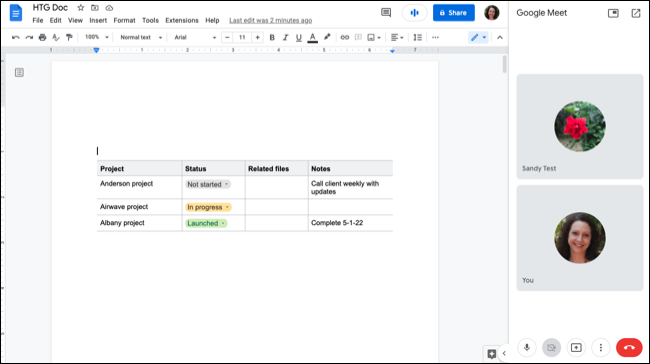Click the Google Meet call button in header
The height and width of the screenshot is (364, 650).
click(x=415, y=13)
